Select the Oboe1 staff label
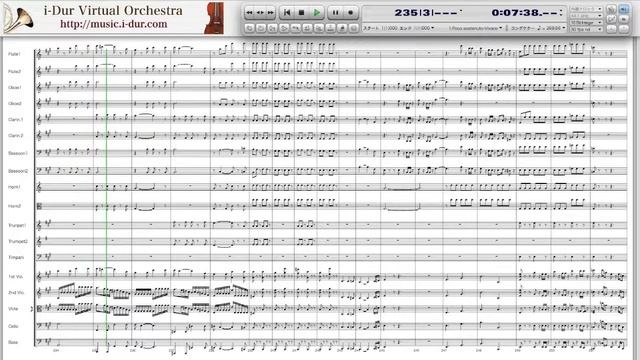Image resolution: width=640 pixels, height=360 pixels. pyautogui.click(x=15, y=87)
